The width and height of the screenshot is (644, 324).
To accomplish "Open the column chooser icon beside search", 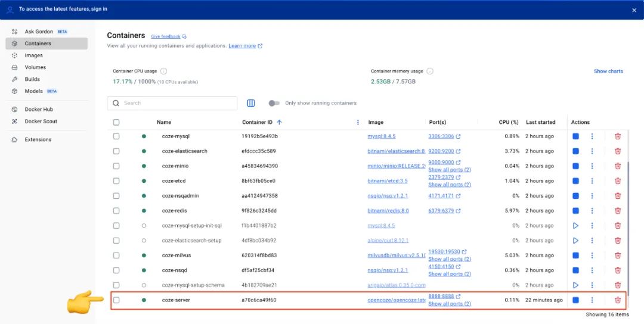I will point(250,104).
